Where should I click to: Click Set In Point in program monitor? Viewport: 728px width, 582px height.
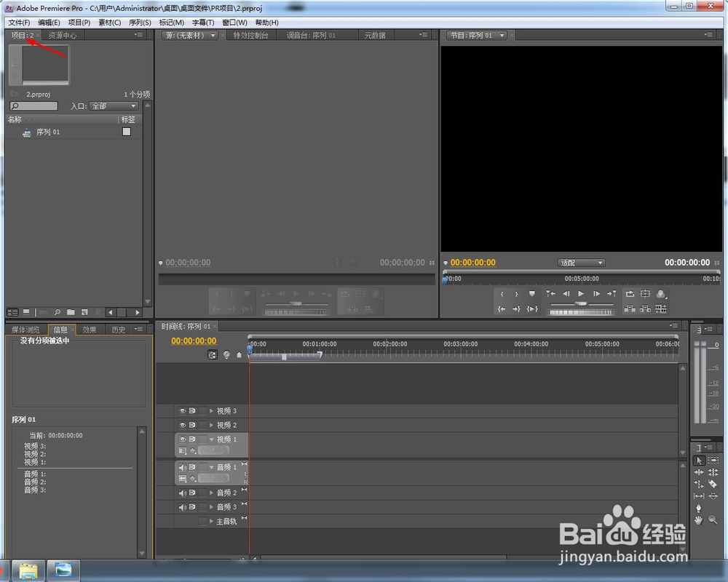coord(502,294)
